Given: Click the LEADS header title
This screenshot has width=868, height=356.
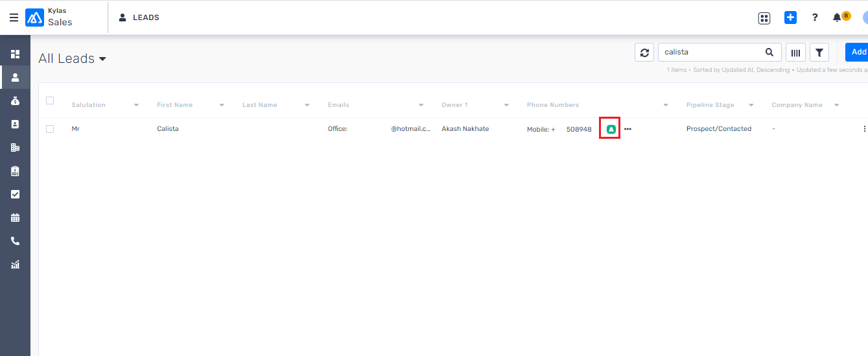Looking at the screenshot, I should tap(146, 18).
